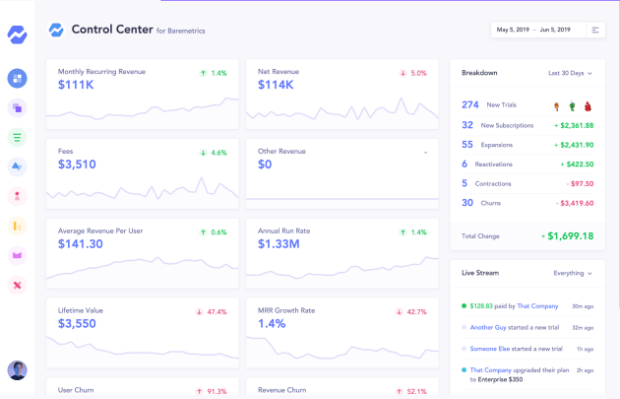Viewport: 620px width, 399px height.
Task: Click the red up arrow on Revenue Churn
Action: pyautogui.click(x=399, y=391)
